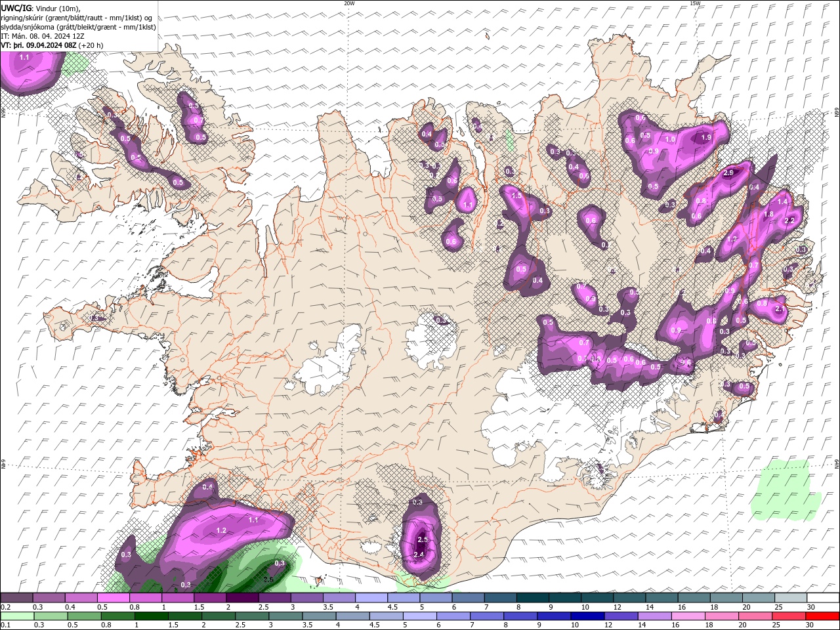This screenshot has height=630, width=840.
Task: Click the "15W" longitude label
Action: pos(694,3)
